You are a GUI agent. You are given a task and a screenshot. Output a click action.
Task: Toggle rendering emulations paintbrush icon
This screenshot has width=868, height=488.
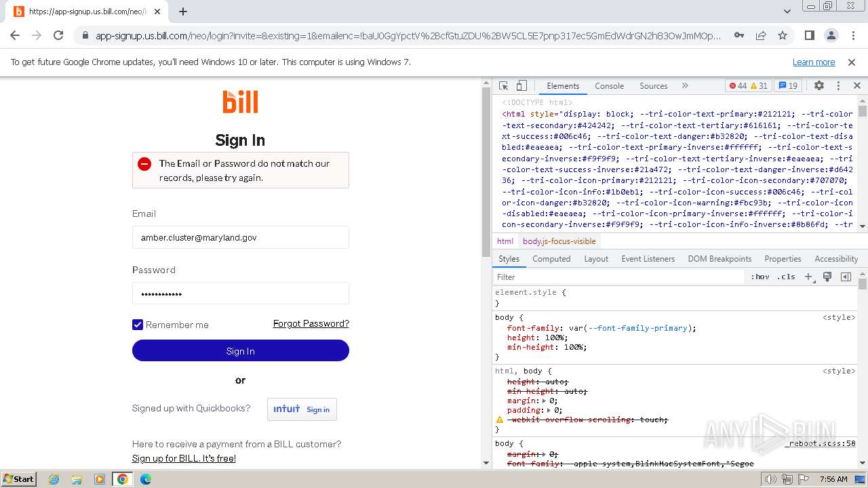pos(827,277)
